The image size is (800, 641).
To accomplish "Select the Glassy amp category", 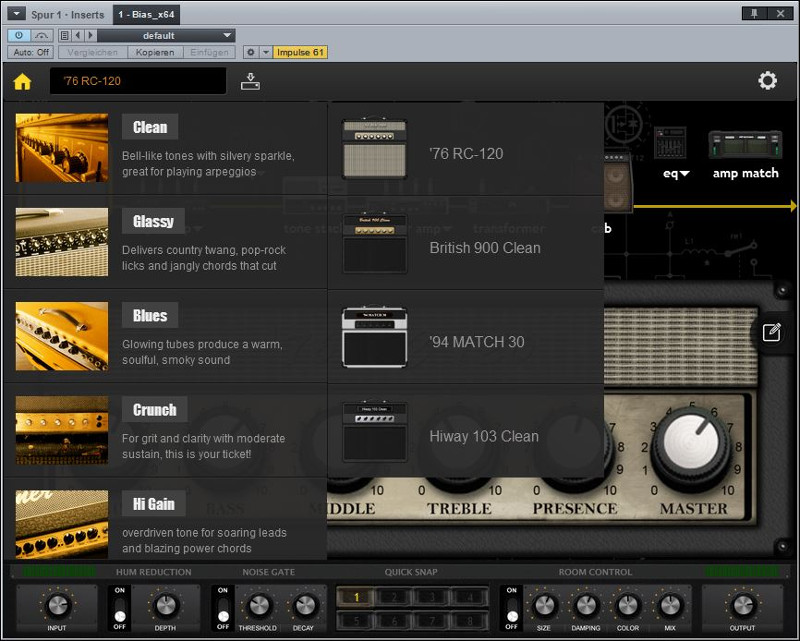I will pyautogui.click(x=165, y=242).
